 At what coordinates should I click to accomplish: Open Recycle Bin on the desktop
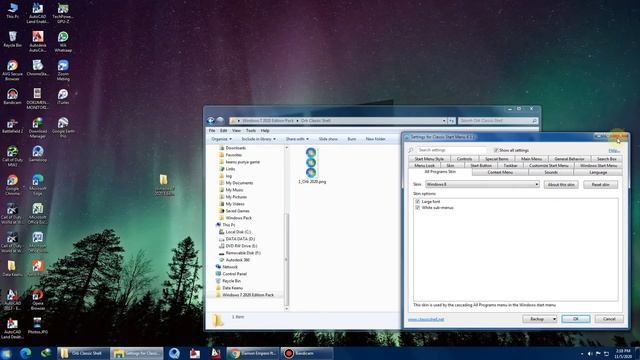(12, 40)
